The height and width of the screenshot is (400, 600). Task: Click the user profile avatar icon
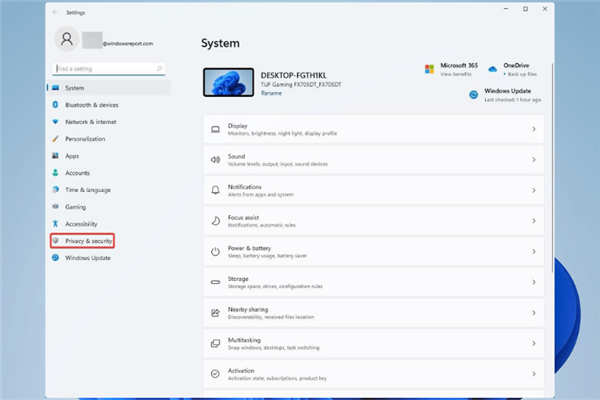point(67,39)
